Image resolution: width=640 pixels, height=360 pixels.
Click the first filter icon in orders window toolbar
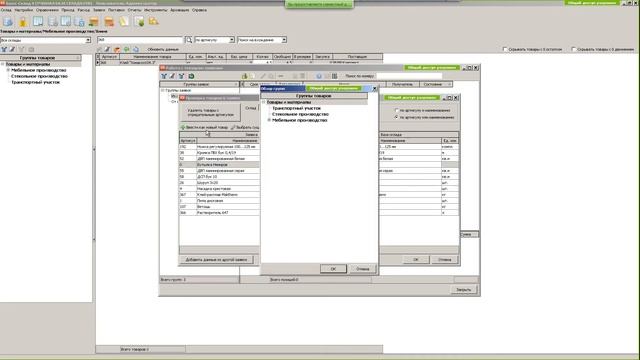(x=164, y=76)
